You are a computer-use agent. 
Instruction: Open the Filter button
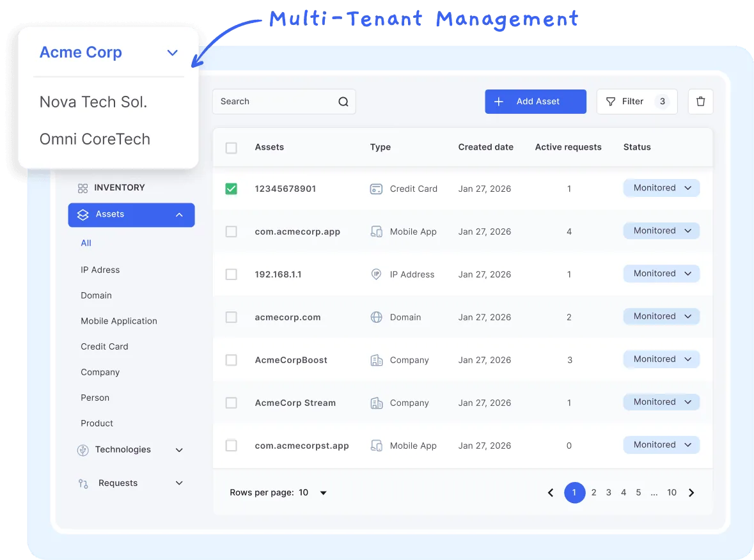[x=627, y=102]
